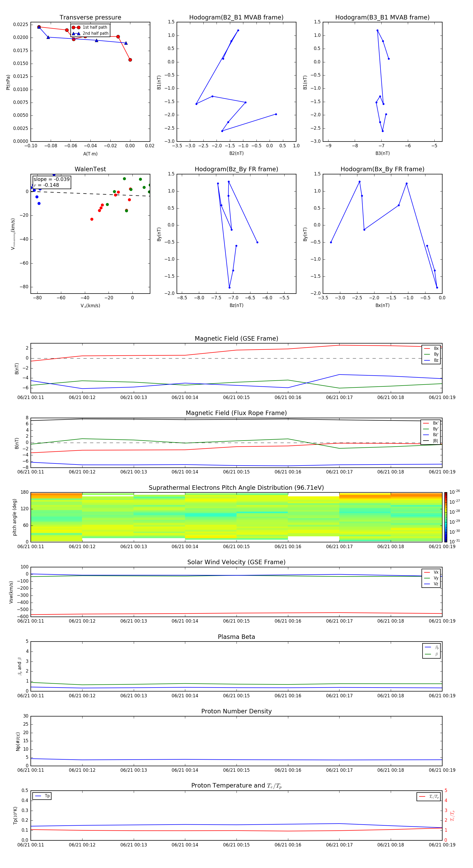Click the 'Hodogram(Bz_By FR frame)' title
This screenshot has width=473, height=868.
click(236, 169)
